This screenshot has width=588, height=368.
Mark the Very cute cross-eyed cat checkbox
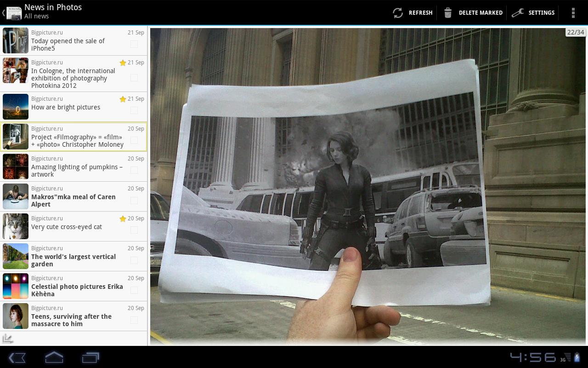point(134,230)
